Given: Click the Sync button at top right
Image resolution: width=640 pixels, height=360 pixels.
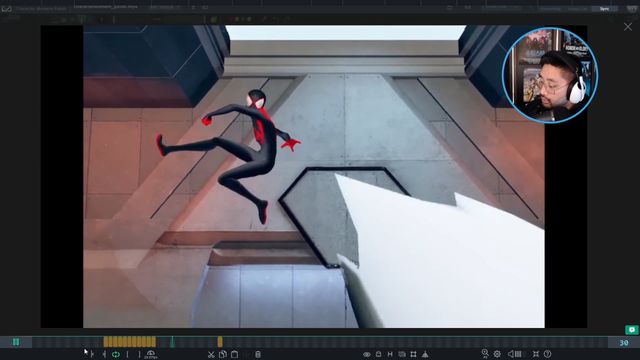Looking at the screenshot, I should tap(604, 9).
